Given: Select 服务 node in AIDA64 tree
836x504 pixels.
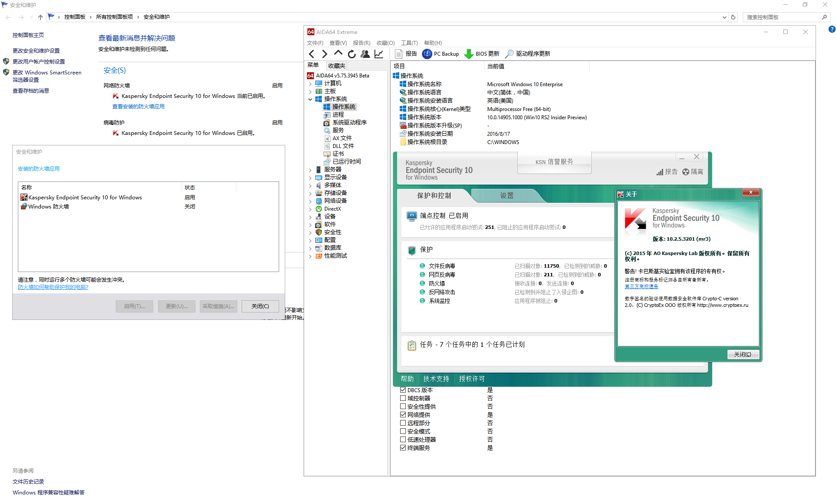Looking at the screenshot, I should 338,130.
